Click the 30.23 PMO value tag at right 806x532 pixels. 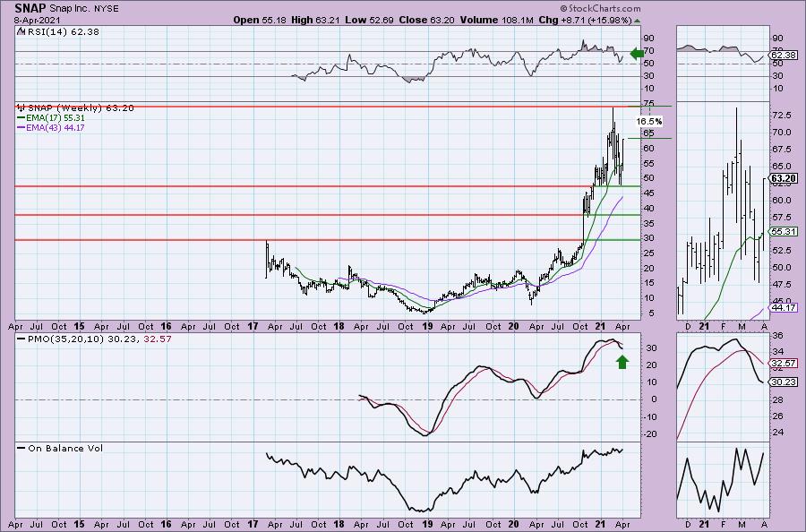(x=784, y=382)
